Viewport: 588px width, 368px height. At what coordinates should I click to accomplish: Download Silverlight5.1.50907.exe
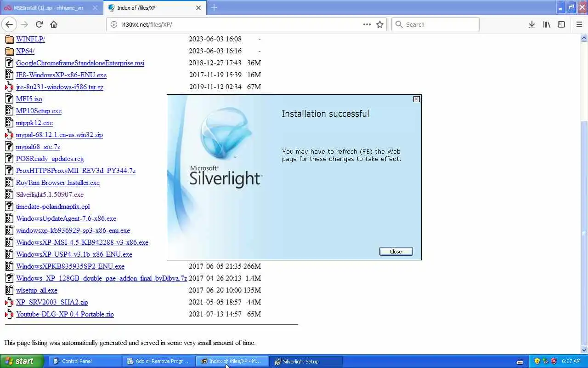pos(50,195)
